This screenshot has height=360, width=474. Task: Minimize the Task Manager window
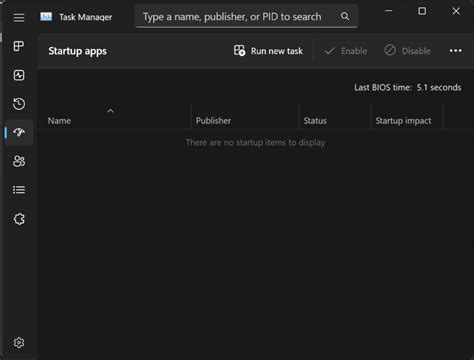click(389, 11)
